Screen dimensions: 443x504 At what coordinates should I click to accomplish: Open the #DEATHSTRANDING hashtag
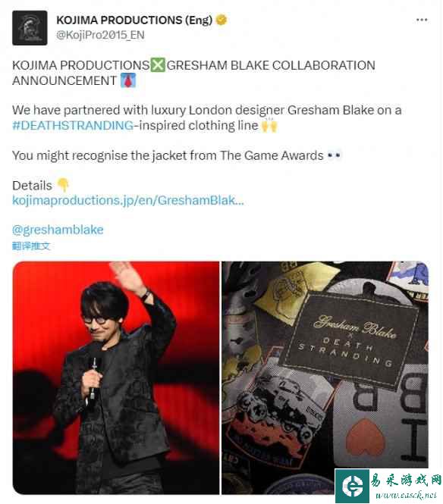pyautogui.click(x=73, y=125)
